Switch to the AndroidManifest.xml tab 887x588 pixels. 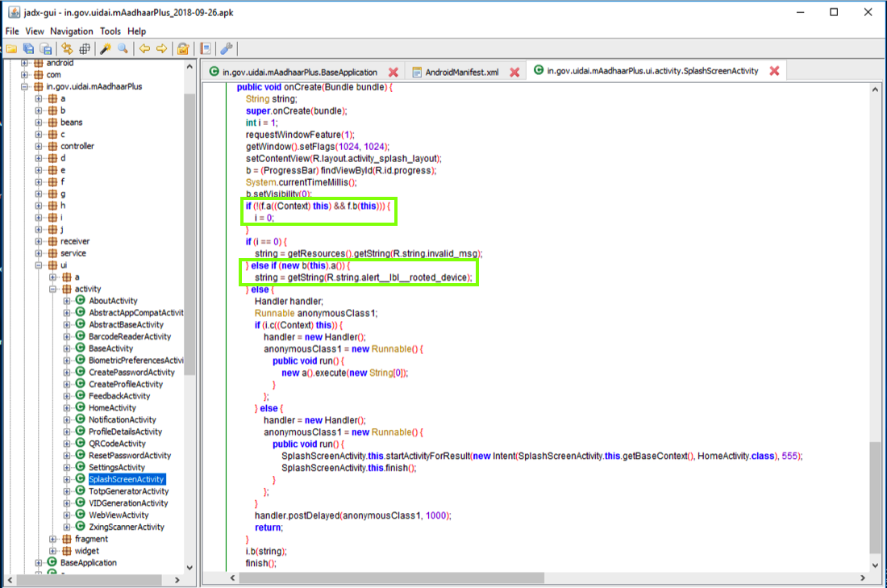click(463, 72)
